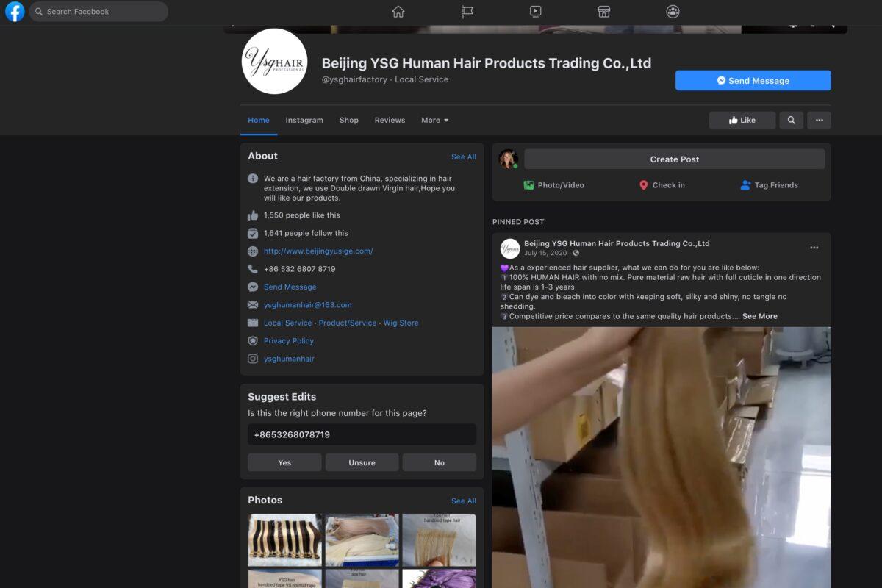The height and width of the screenshot is (588, 882).
Task: Click the Send Message button
Action: tap(753, 80)
